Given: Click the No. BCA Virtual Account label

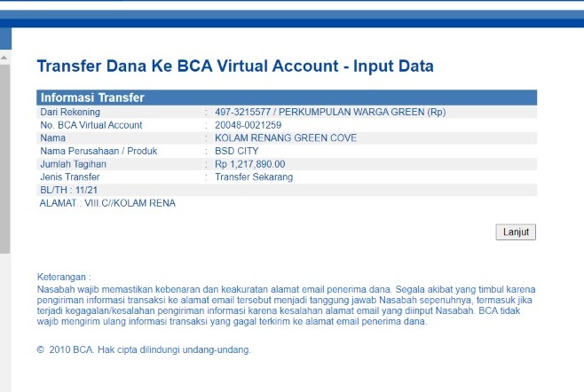Looking at the screenshot, I should 91,125.
